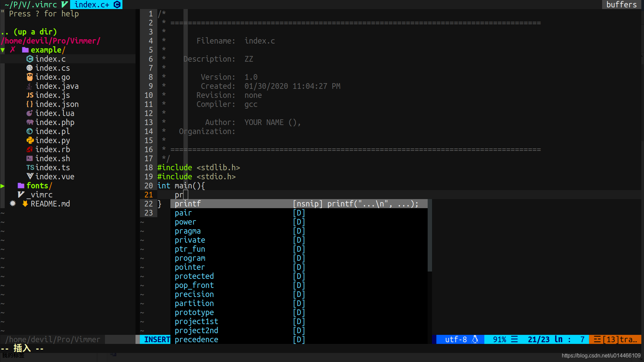This screenshot has width=644, height=362.
Task: Select printf snippet completion entry
Action: pyautogui.click(x=299, y=204)
